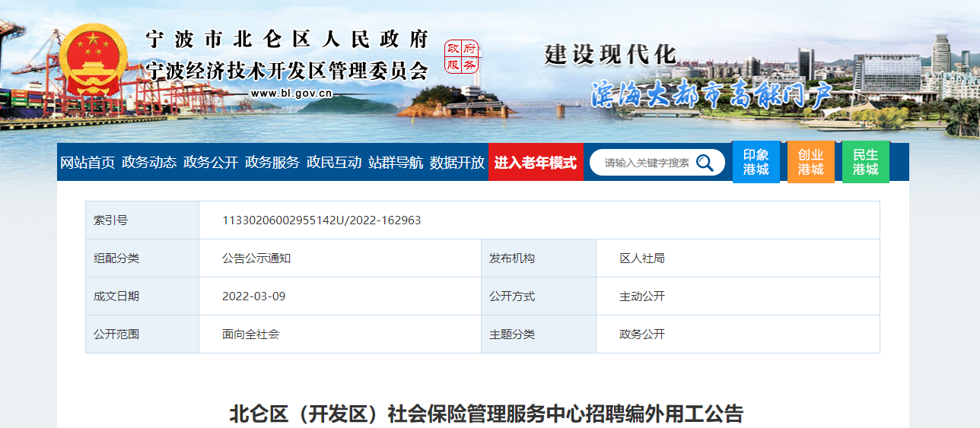Click the magnifier search icon
This screenshot has width=980, height=428.
(705, 163)
